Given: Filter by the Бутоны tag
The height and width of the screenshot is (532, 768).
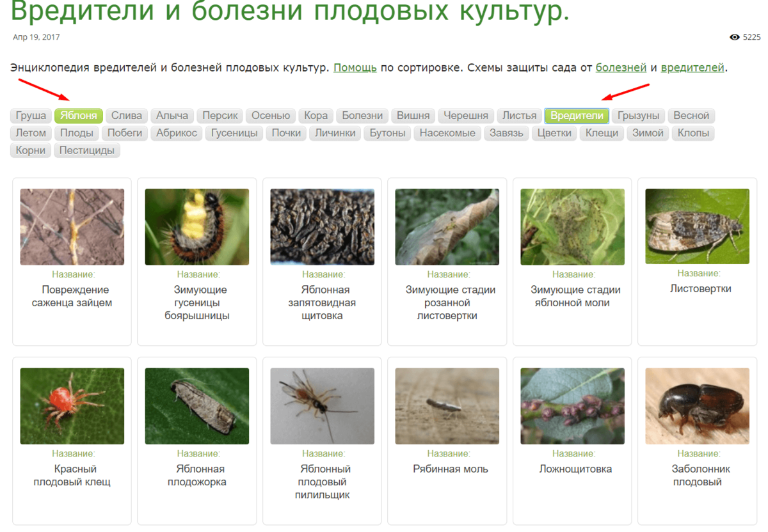Looking at the screenshot, I should click(x=387, y=133).
